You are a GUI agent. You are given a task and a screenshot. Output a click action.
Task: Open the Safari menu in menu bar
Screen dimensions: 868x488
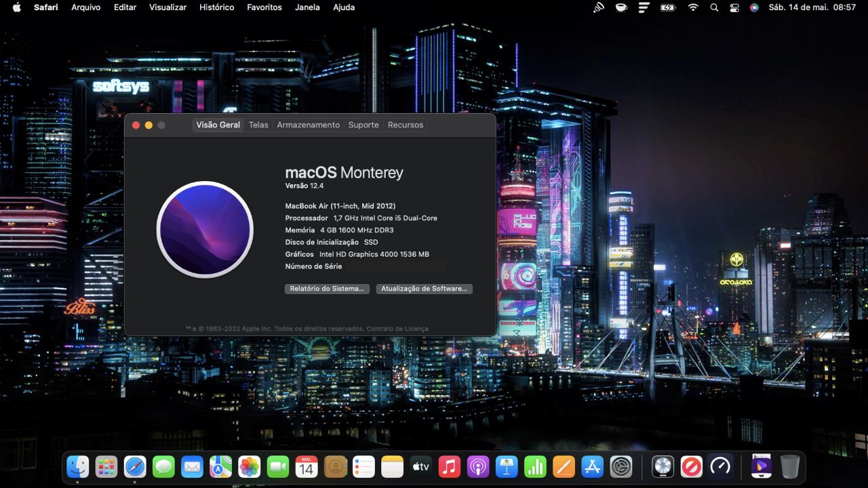pyautogui.click(x=46, y=7)
